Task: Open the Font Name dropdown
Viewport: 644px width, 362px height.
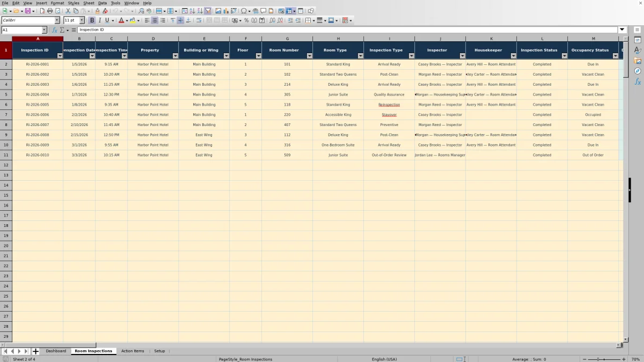Action: coord(57,20)
